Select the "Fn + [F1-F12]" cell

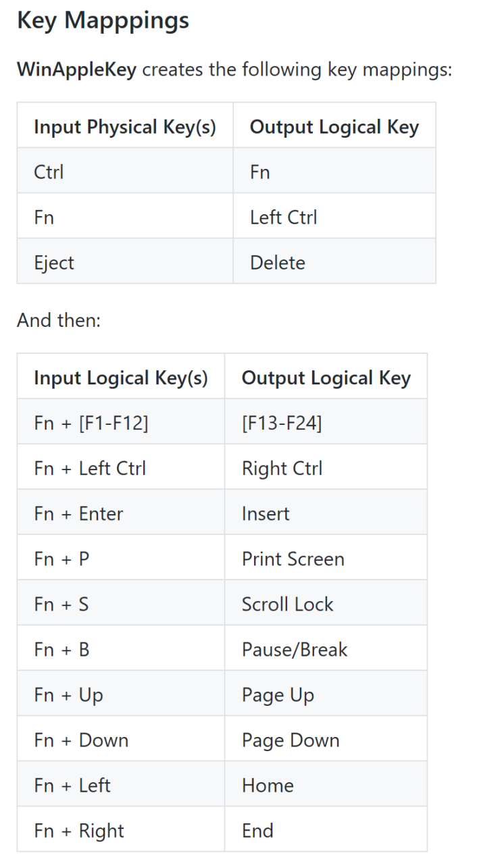point(91,424)
